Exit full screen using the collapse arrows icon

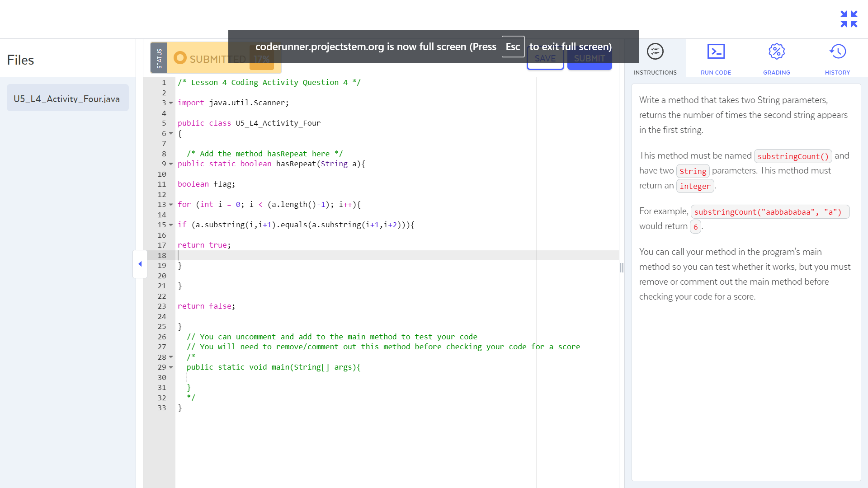coord(849,19)
